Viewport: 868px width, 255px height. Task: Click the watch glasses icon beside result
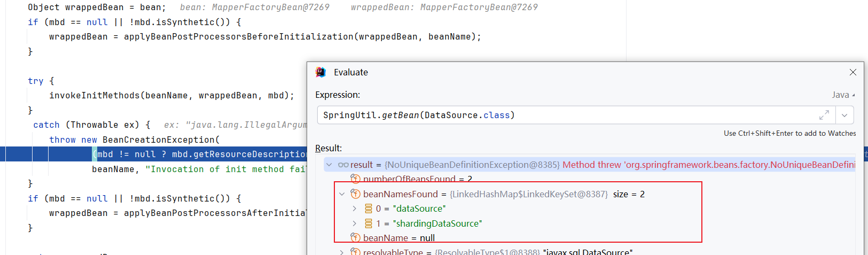click(343, 165)
